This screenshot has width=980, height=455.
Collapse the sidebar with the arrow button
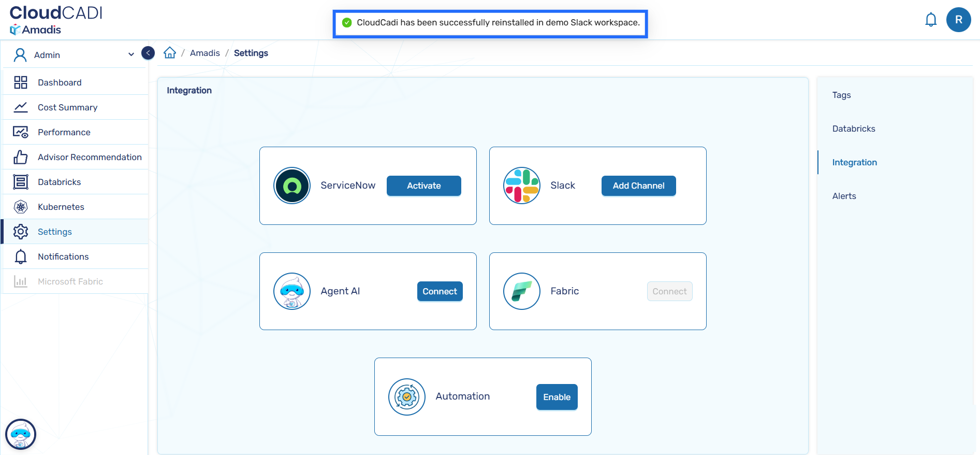tap(148, 53)
